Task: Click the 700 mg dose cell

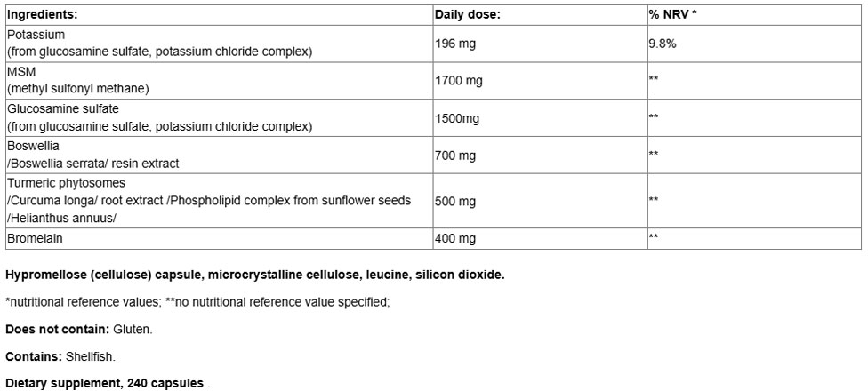Action: [x=454, y=156]
